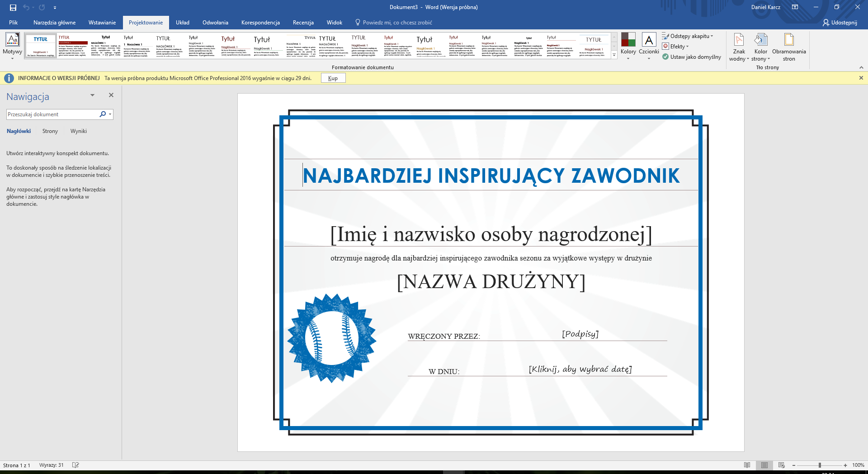Click the search magnifier in Nawigacja

(103, 114)
